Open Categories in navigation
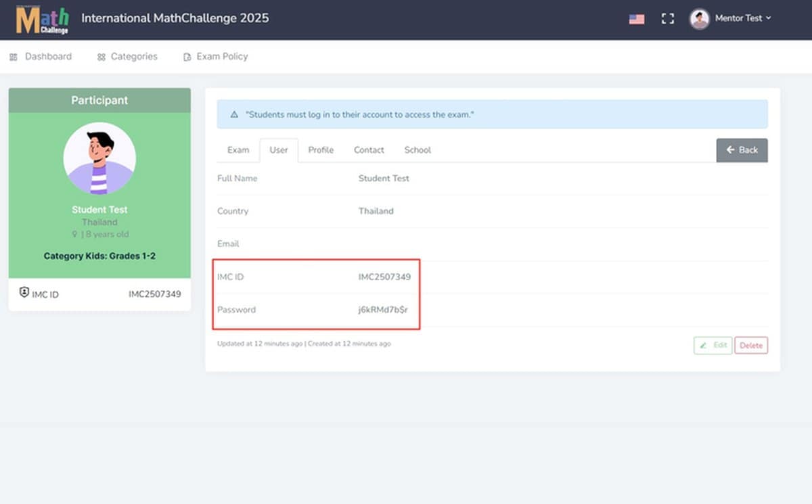 tap(127, 57)
